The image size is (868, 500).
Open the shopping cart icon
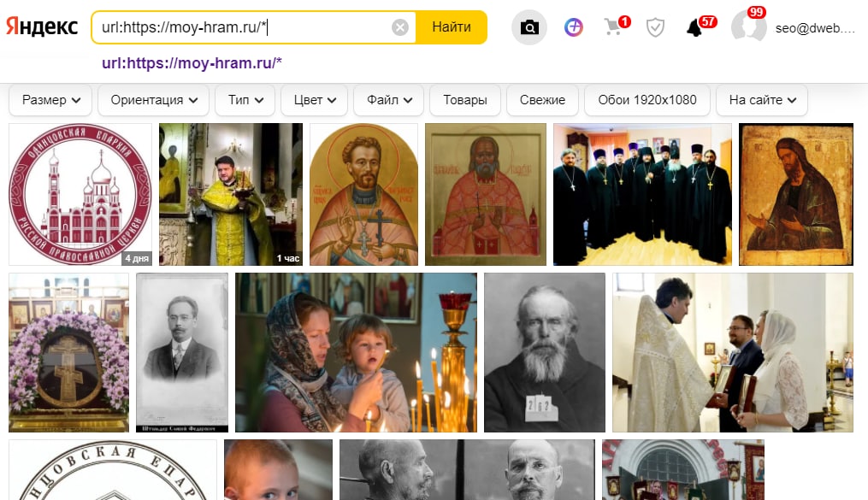point(612,27)
